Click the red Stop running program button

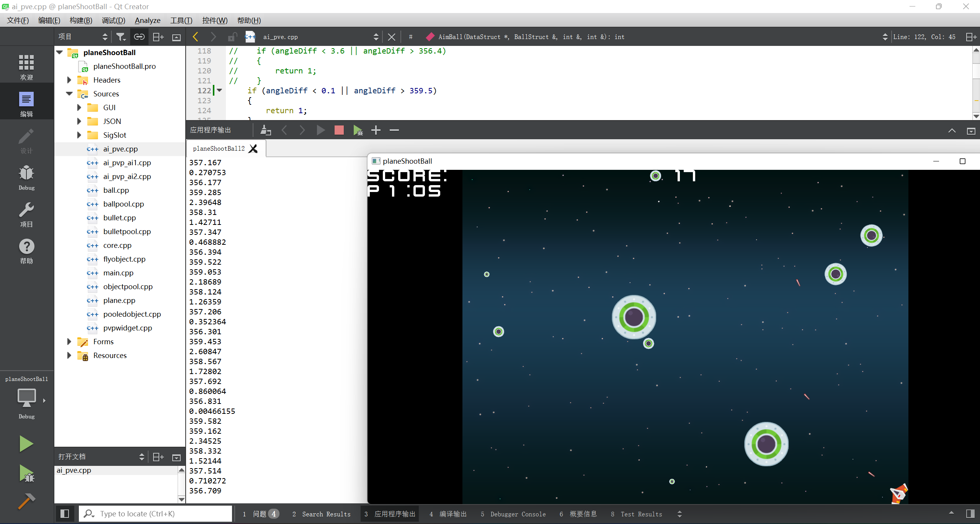pos(339,130)
